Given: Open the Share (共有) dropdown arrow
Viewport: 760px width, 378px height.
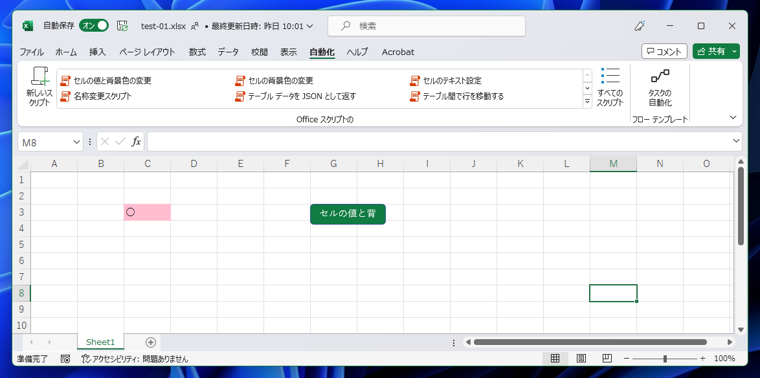Looking at the screenshot, I should point(735,51).
